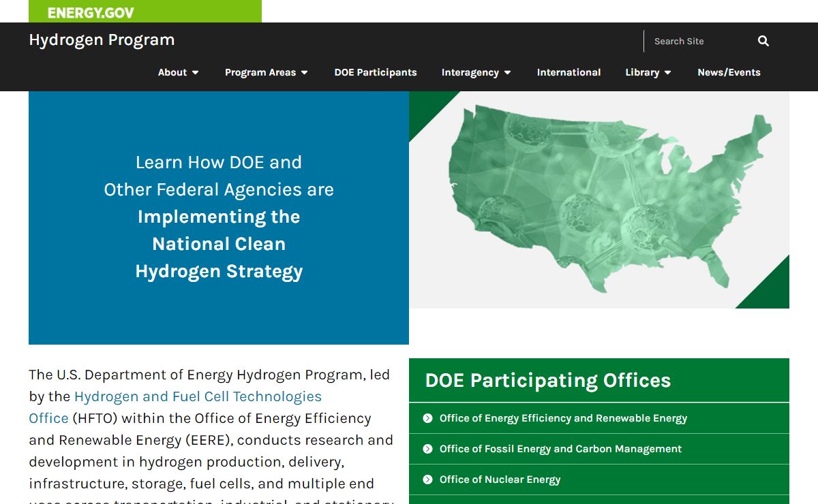Open the News/Events page
This screenshot has height=504, width=818.
pos(729,72)
